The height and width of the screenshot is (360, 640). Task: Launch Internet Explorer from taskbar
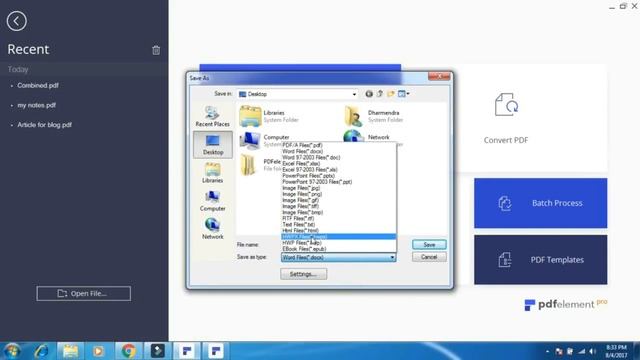pos(41,351)
